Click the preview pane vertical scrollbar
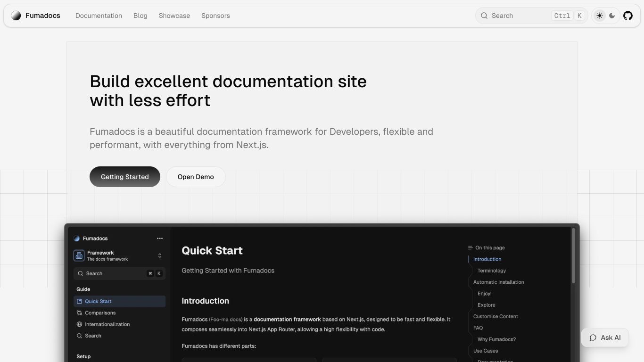The width and height of the screenshot is (644, 362). [x=573, y=256]
